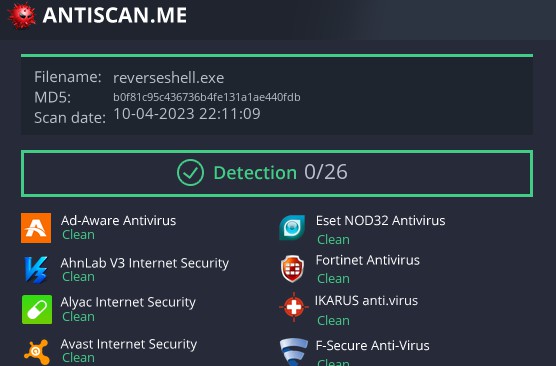Click the Fortinet red shield icon

tap(293, 269)
